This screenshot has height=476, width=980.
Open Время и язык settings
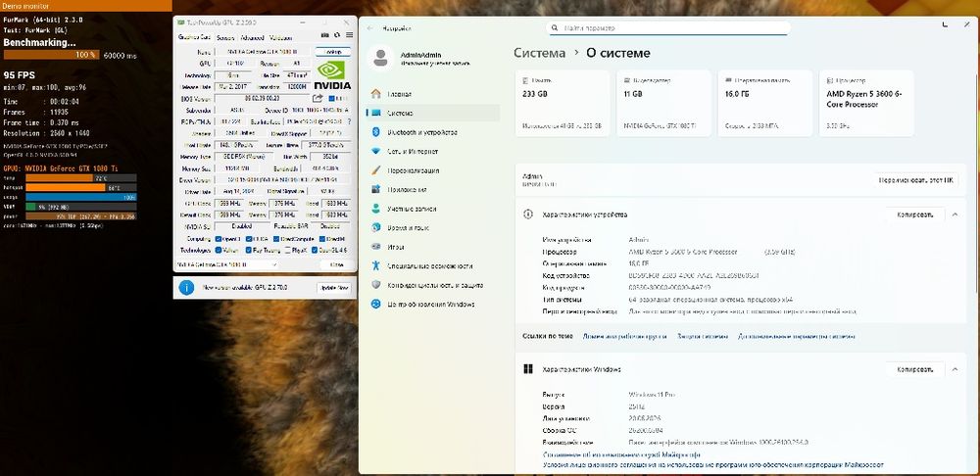433,228
